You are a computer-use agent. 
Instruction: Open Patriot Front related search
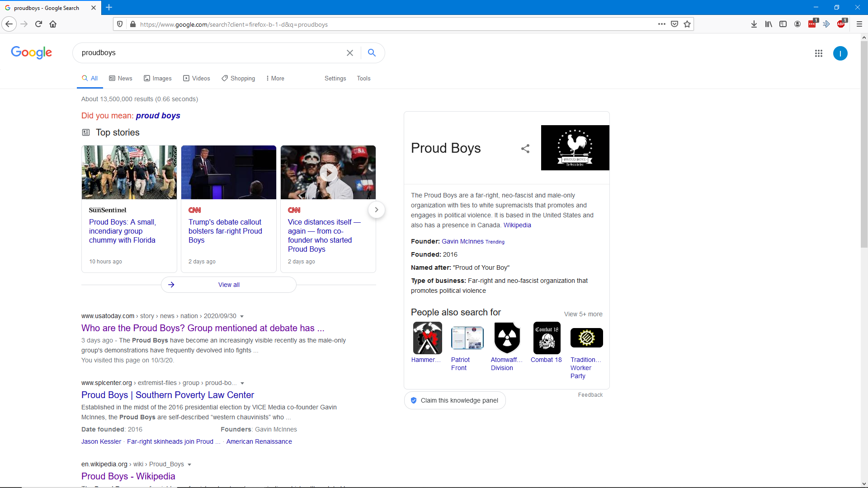(467, 347)
